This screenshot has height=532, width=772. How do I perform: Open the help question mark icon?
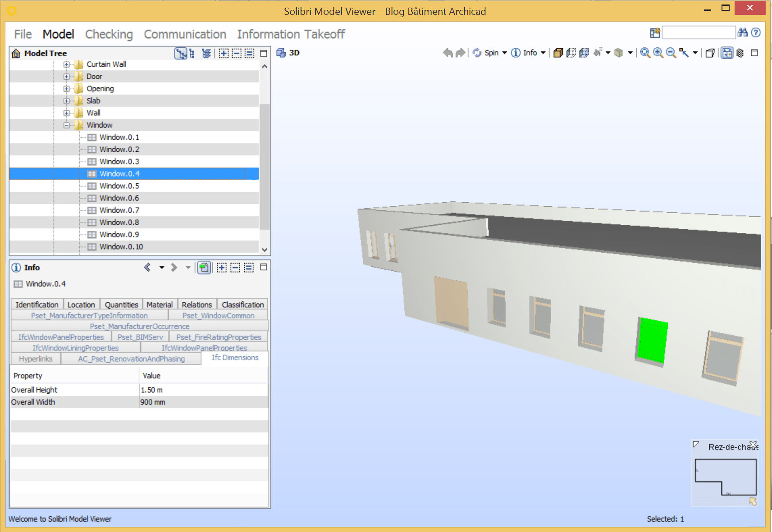pos(756,32)
